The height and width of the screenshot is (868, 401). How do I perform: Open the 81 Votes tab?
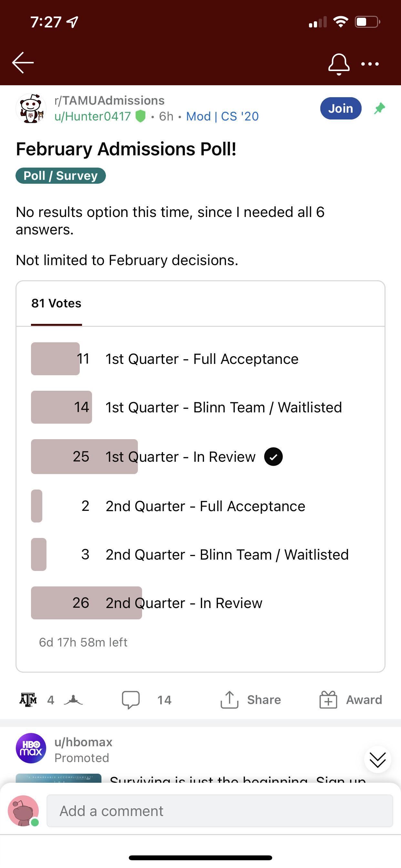pos(56,304)
